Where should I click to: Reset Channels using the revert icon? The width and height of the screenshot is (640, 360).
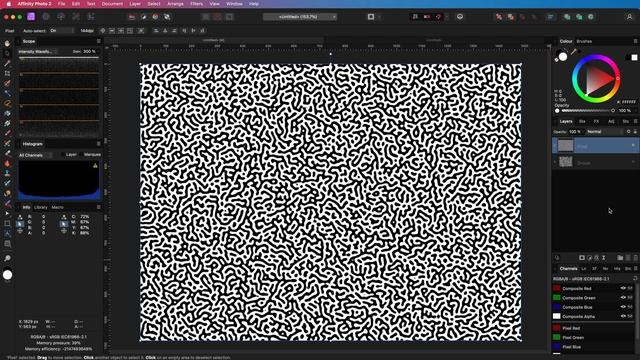635,278
